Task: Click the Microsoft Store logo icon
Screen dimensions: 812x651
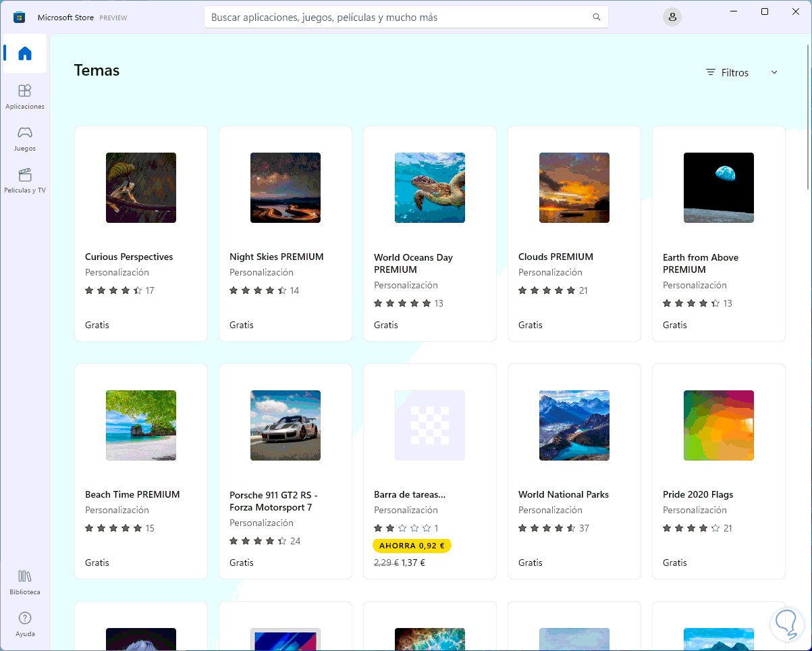Action: (x=20, y=18)
